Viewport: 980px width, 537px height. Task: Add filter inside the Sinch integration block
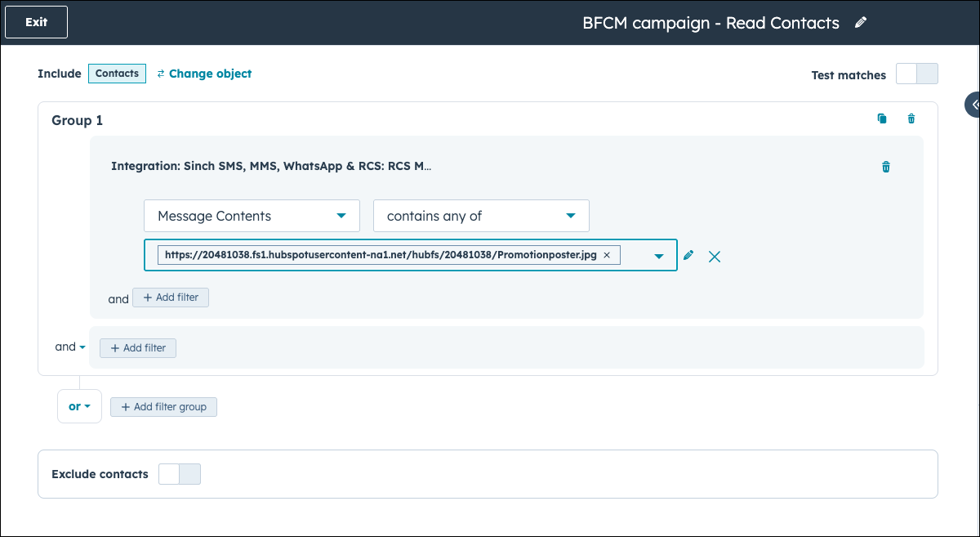(171, 298)
